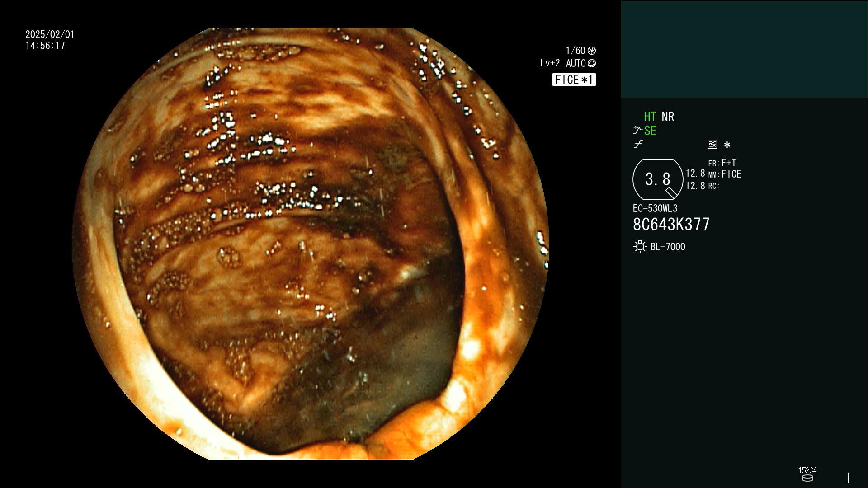Click the time 14:56:17
Screen dimensions: 868x488
45,46
